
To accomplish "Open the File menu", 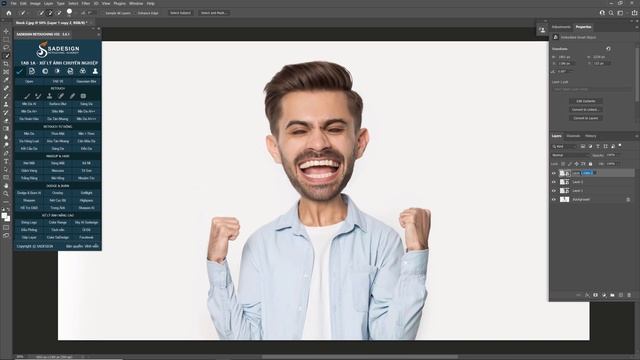I will click(13, 3).
